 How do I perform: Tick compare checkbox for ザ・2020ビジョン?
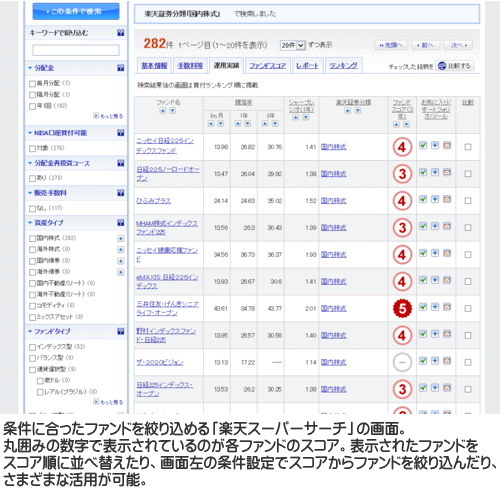click(x=468, y=362)
